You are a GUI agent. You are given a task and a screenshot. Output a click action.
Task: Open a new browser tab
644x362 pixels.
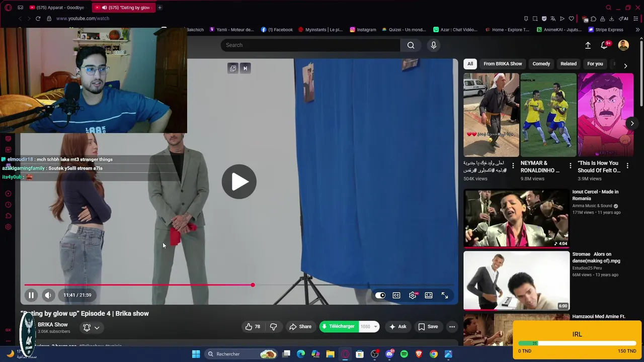(x=159, y=8)
